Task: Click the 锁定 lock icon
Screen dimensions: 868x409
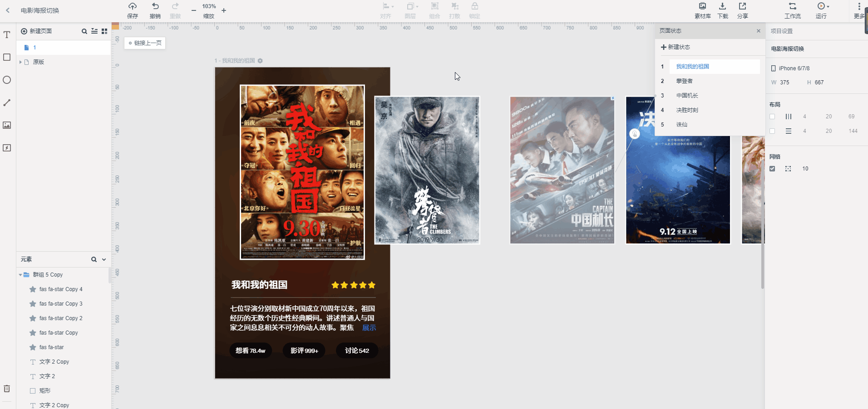Action: coord(474,10)
